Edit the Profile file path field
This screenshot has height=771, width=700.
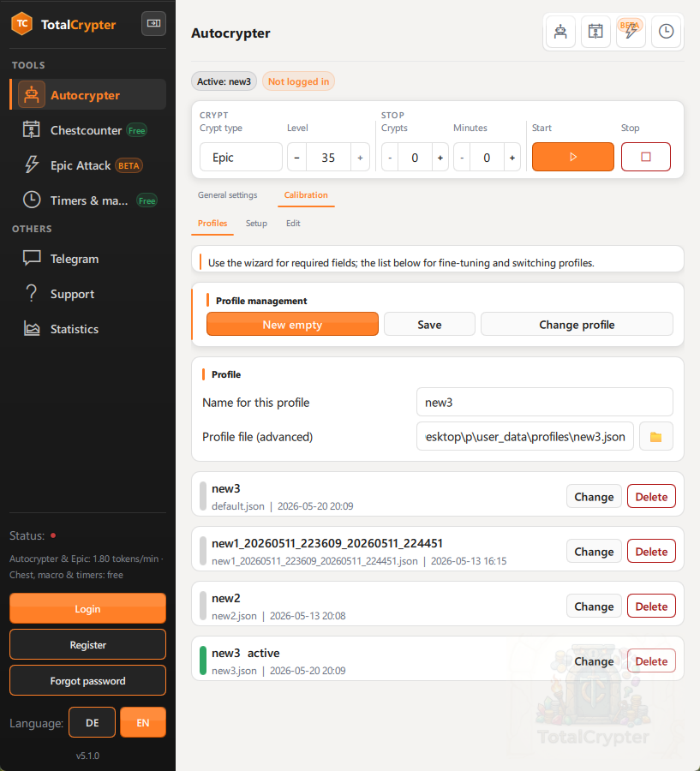pos(525,437)
